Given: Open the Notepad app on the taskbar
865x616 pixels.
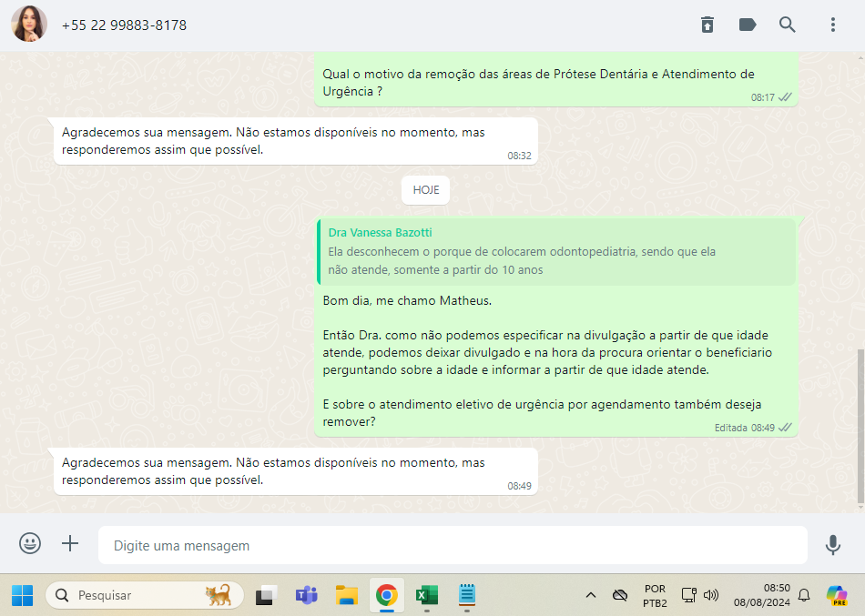Looking at the screenshot, I should coord(467,595).
